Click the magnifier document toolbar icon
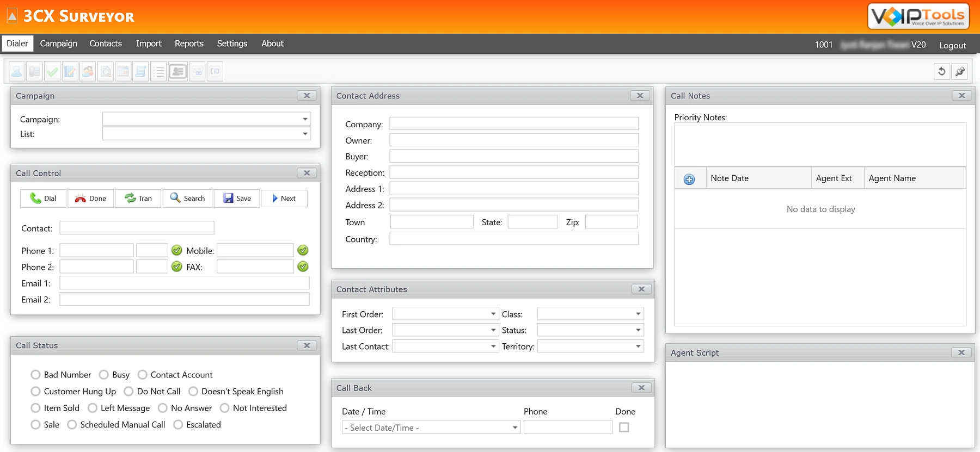Image resolution: width=980 pixels, height=452 pixels. point(106,71)
